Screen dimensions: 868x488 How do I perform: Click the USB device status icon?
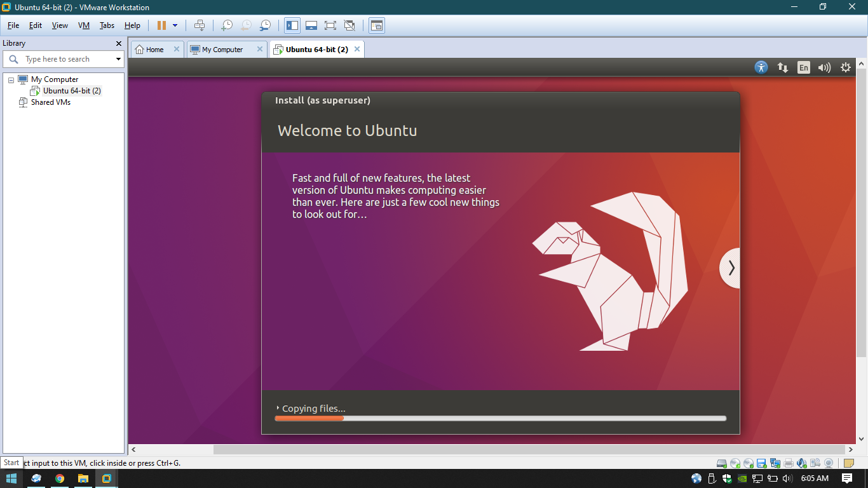[x=815, y=463]
